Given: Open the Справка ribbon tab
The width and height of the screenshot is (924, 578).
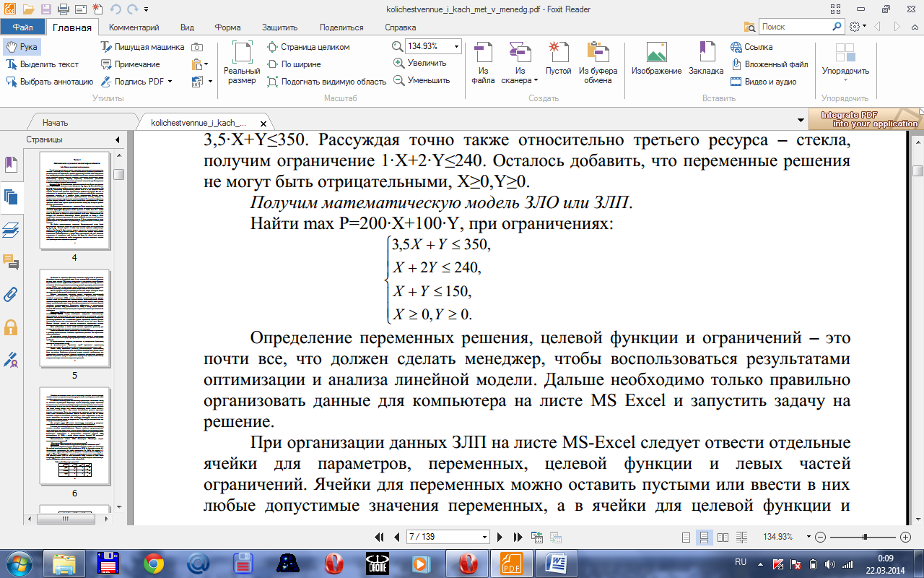Looking at the screenshot, I should coord(400,27).
